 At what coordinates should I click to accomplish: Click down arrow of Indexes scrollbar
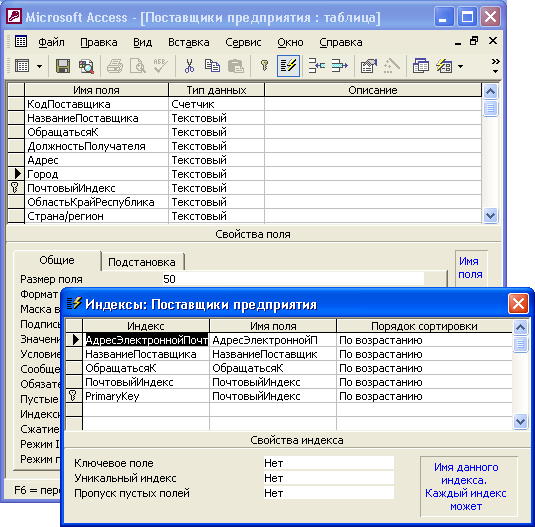pyautogui.click(x=521, y=422)
